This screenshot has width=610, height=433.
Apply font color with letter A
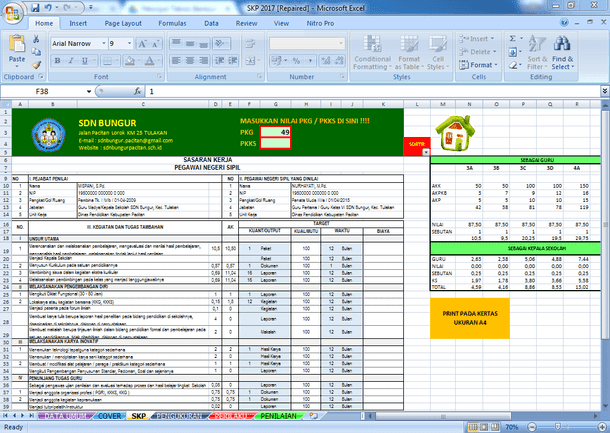pyautogui.click(x=150, y=61)
